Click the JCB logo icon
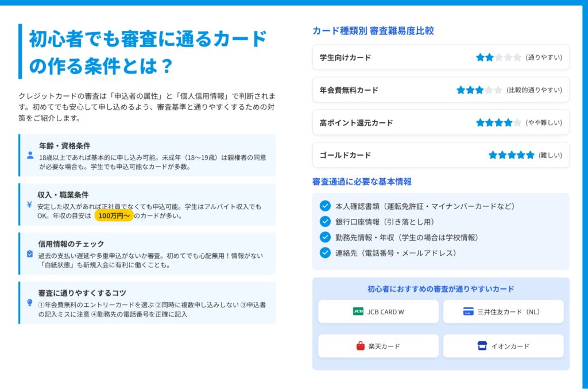This screenshot has height=389, width=588. pyautogui.click(x=358, y=311)
